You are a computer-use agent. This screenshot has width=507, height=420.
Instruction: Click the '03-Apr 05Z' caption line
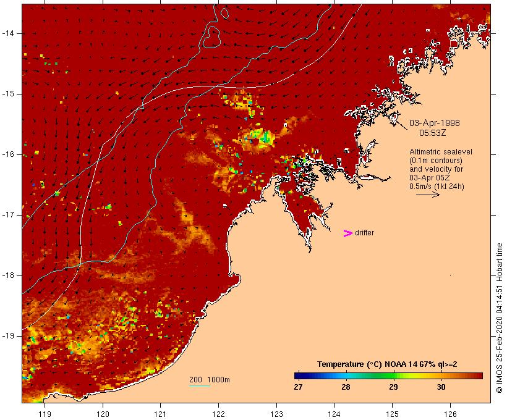429,178
